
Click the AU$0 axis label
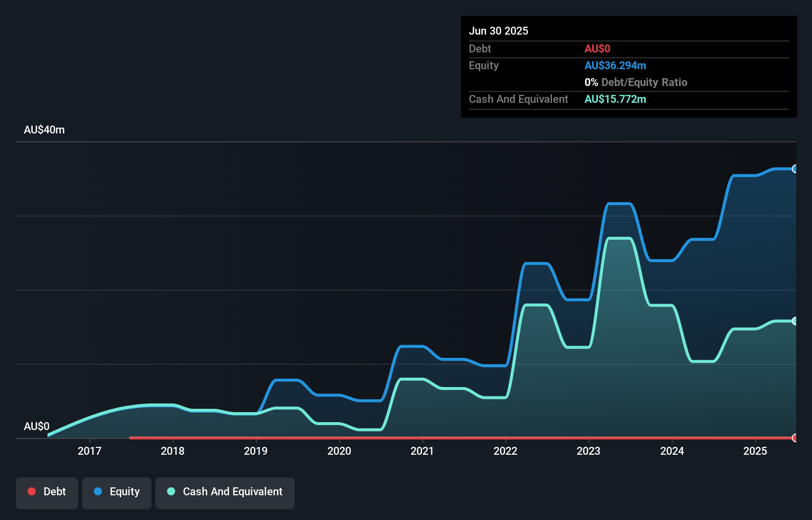point(37,427)
